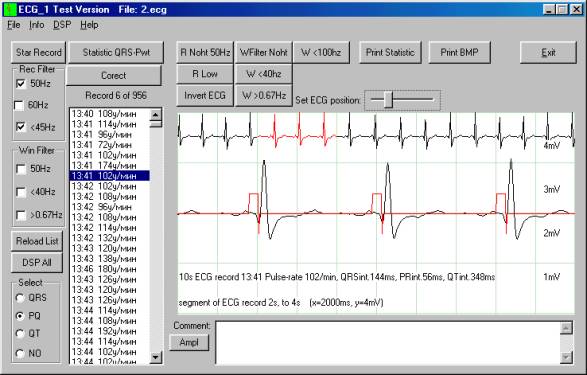This screenshot has height=375, width=587.
Task: Maximize the ECG_1 window
Action: pos(563,9)
